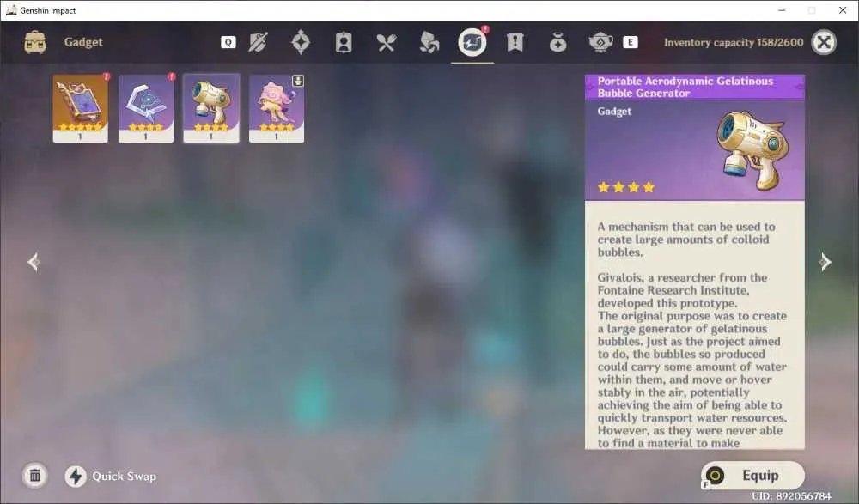Image resolution: width=859 pixels, height=504 pixels.
Task: Click the Quick Swap button
Action: pyautogui.click(x=111, y=476)
